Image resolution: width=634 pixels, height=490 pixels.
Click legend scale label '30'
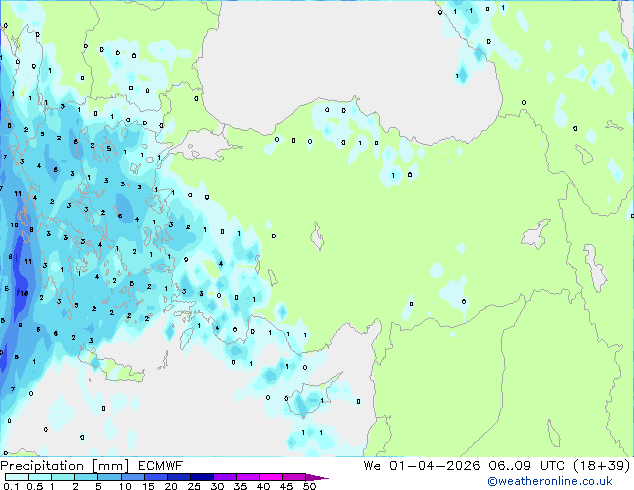coord(217,486)
